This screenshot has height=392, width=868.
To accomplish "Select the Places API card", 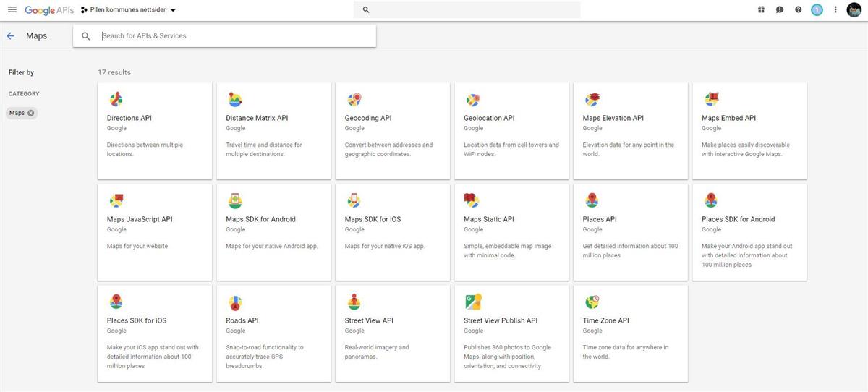I will [x=630, y=231].
